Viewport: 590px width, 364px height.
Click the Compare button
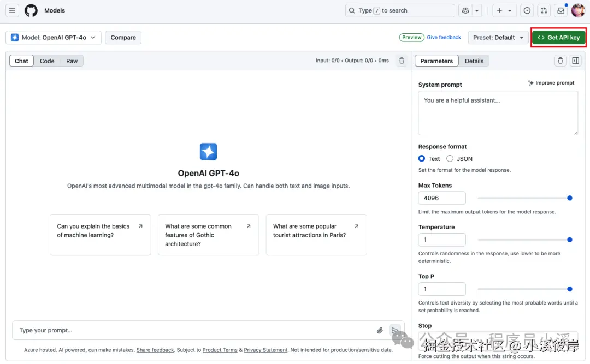pyautogui.click(x=123, y=38)
